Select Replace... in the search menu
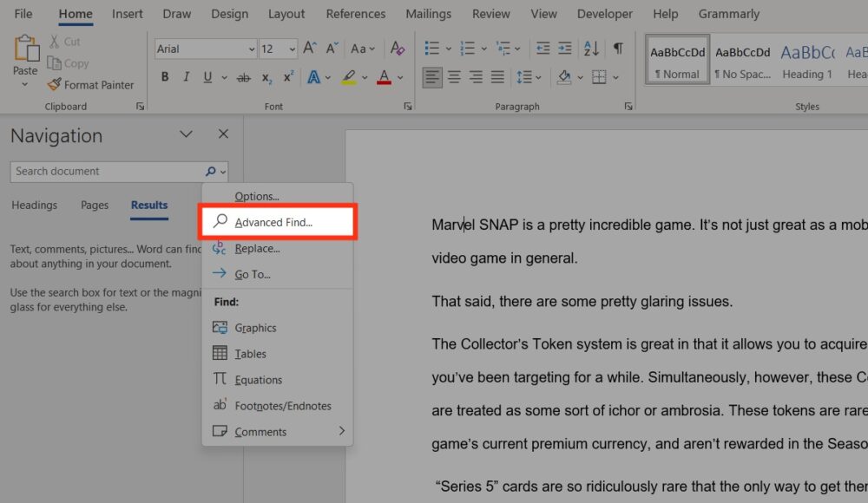This screenshot has width=868, height=503. click(257, 249)
